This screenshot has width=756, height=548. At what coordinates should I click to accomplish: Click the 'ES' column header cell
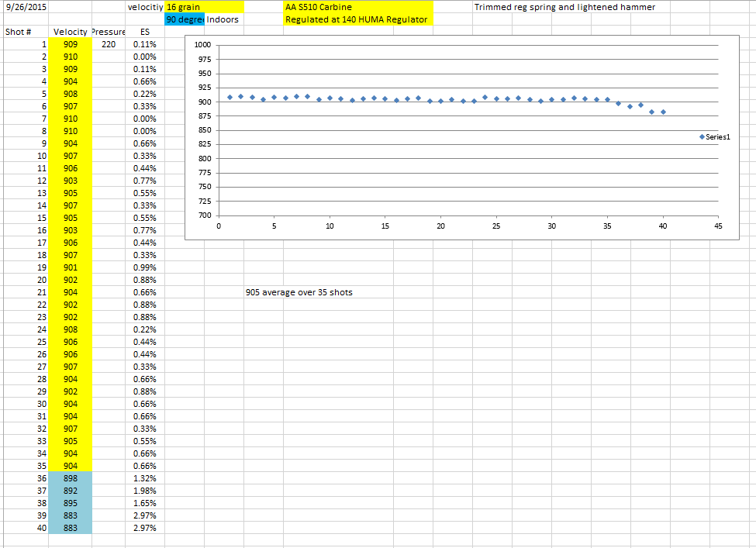click(x=145, y=32)
